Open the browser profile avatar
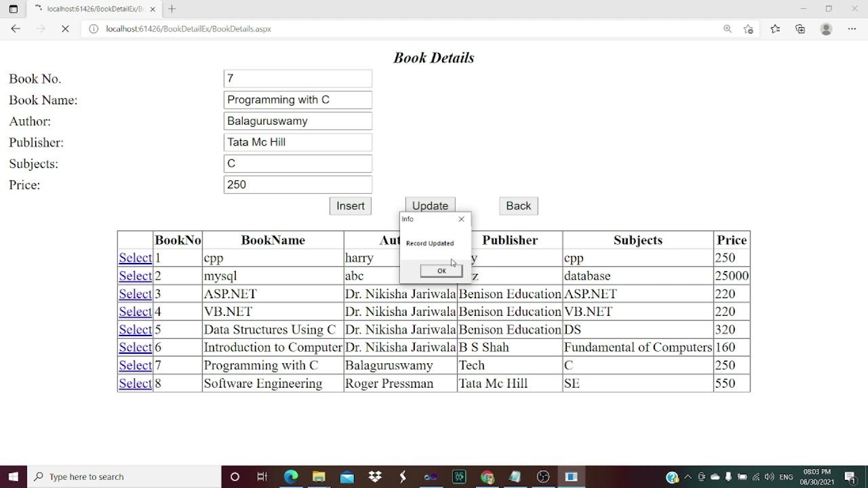The height and width of the screenshot is (488, 868). click(x=826, y=29)
